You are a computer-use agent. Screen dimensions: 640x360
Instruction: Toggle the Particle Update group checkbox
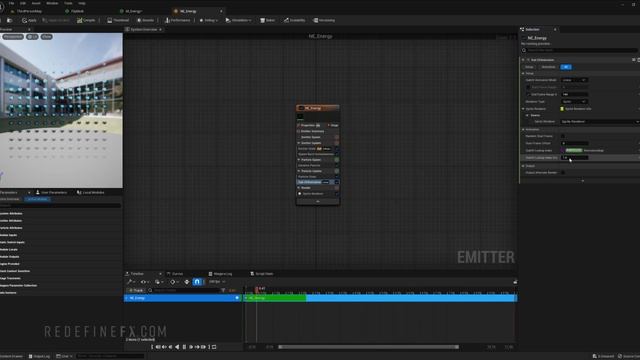click(x=337, y=171)
